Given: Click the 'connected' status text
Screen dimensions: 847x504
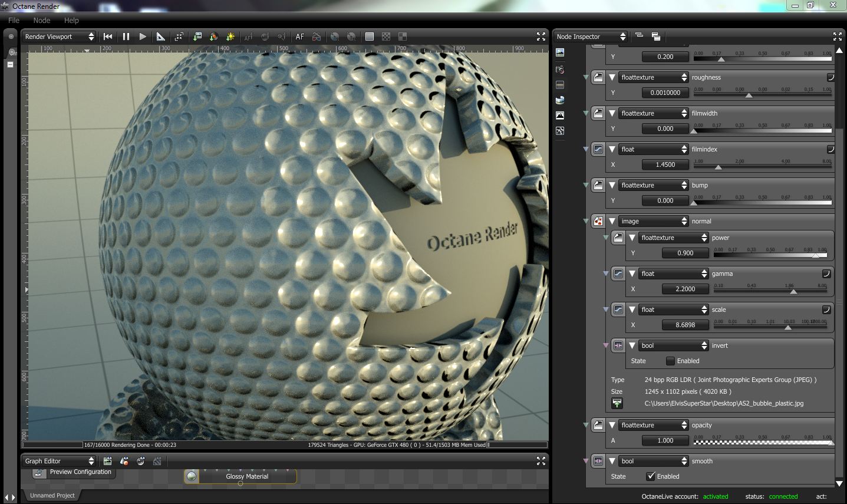Looking at the screenshot, I should [x=783, y=496].
